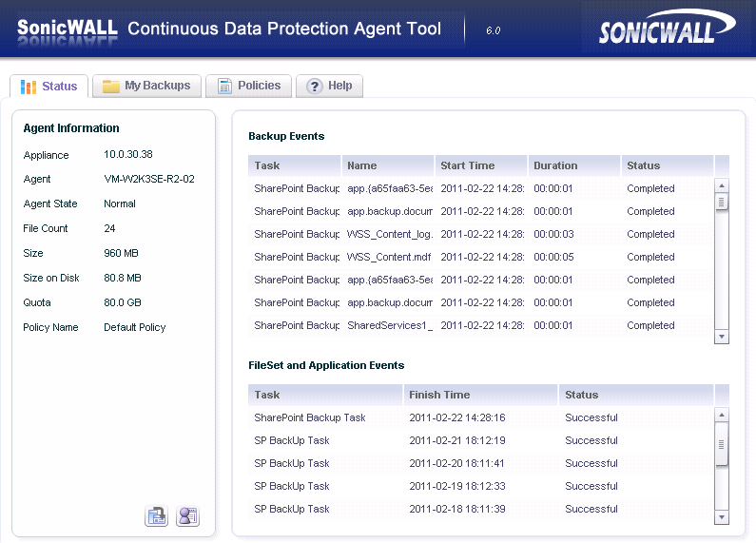
Task: Click the Backup Events heading
Action: [286, 136]
